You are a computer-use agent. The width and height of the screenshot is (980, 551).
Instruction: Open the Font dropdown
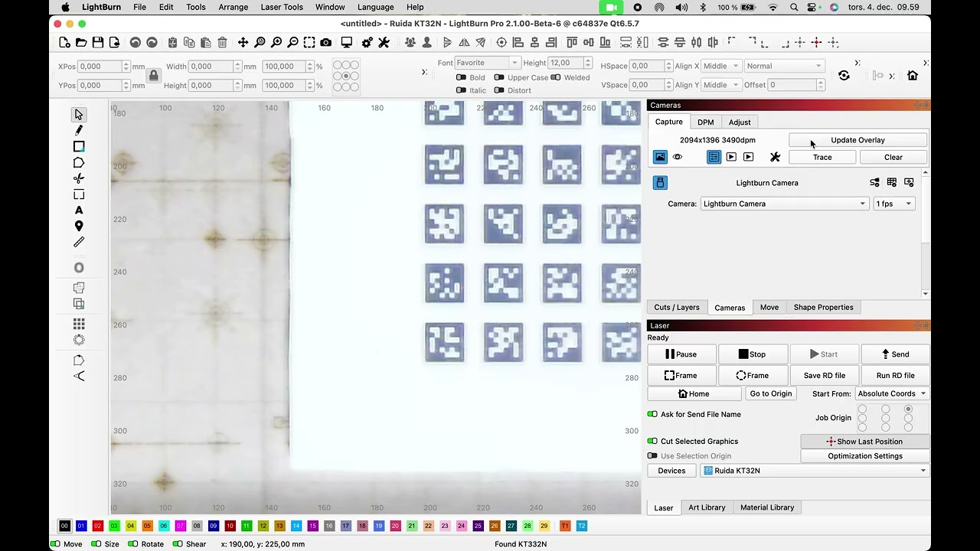click(487, 63)
